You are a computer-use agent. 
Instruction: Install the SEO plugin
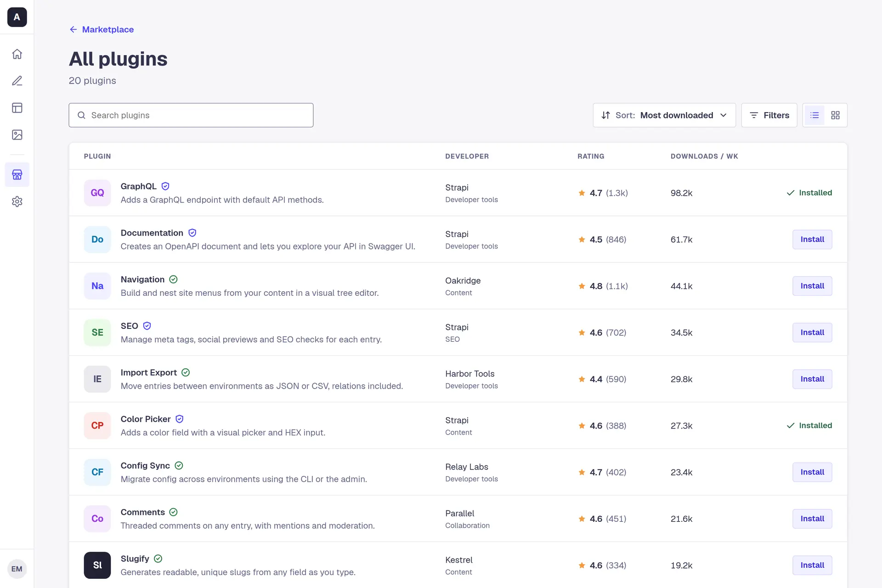(x=812, y=333)
